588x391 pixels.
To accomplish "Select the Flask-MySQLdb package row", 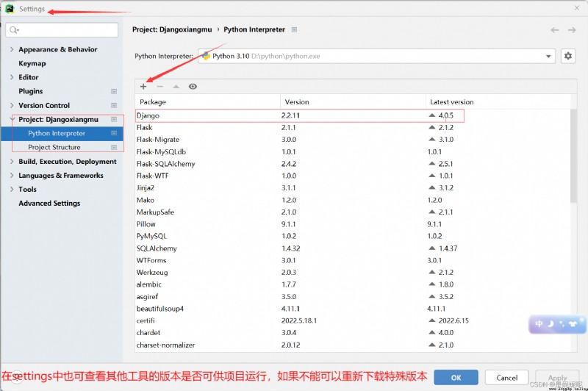I will (353, 152).
